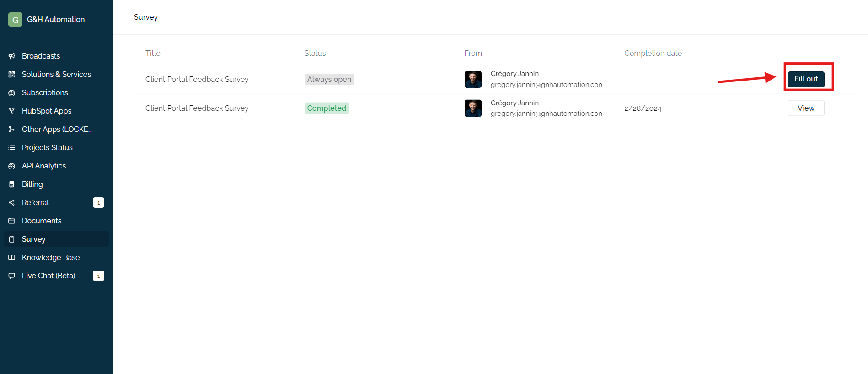
Task: Click the green G workspace logo
Action: [15, 19]
